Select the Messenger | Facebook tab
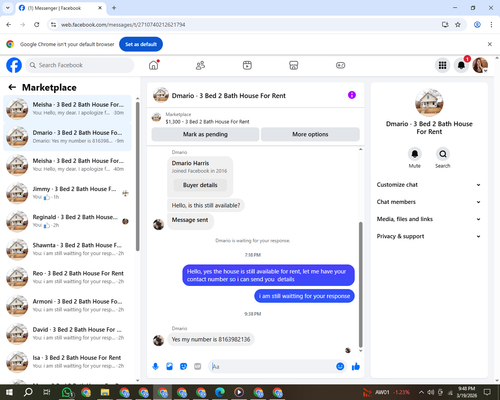 click(61, 8)
